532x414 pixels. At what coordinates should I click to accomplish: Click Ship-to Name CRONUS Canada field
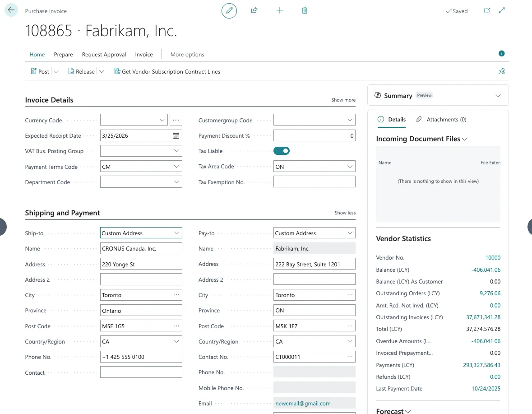[141, 248]
